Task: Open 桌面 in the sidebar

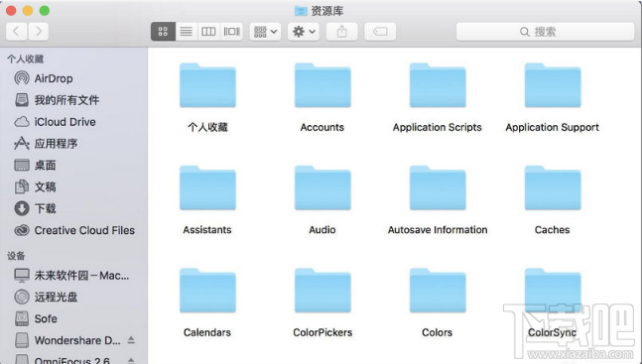Action: [x=35, y=165]
